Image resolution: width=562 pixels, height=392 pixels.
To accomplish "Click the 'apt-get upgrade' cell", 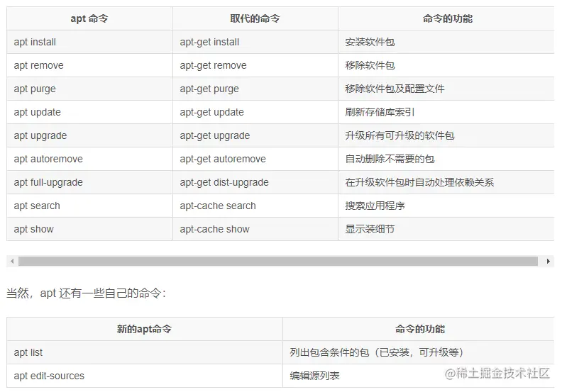I will click(x=255, y=135).
